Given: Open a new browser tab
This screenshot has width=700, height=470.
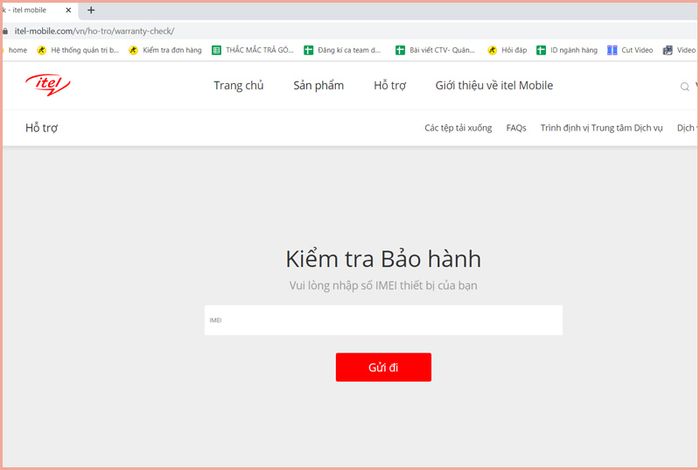Looking at the screenshot, I should point(91,10).
